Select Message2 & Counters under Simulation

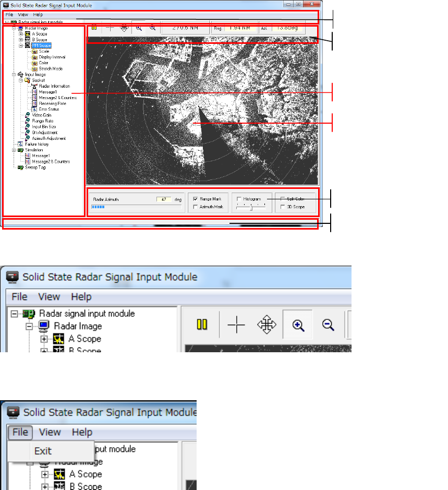51,162
